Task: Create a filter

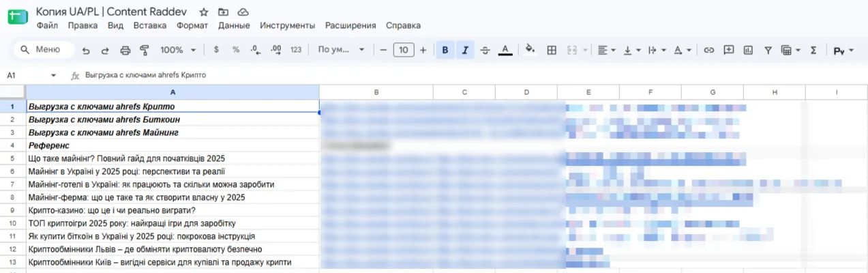Action: coord(768,50)
